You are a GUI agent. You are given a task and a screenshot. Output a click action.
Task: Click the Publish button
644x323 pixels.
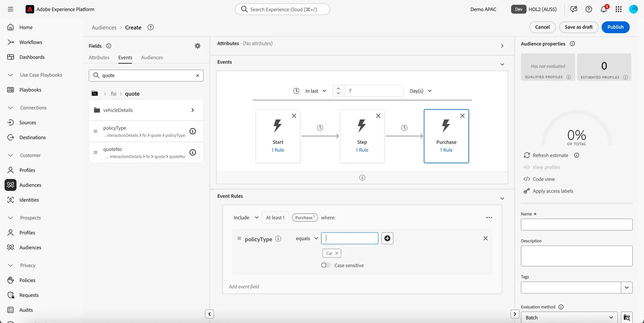[x=616, y=27]
